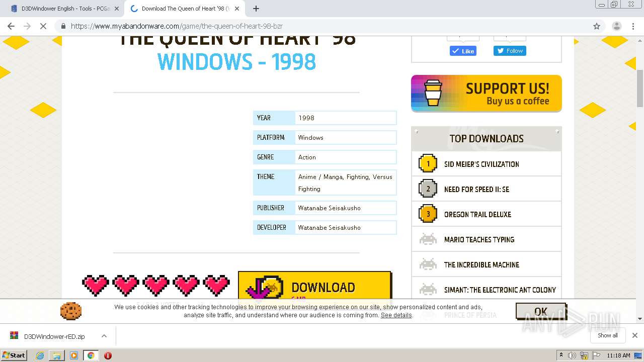This screenshot has height=362, width=644.
Task: Go back to the previous page
Action: click(11, 26)
